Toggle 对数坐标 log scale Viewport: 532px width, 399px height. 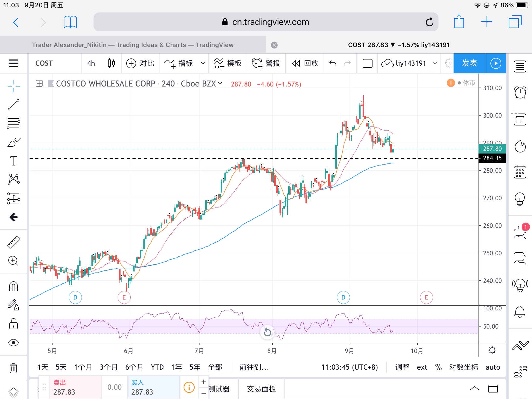[x=464, y=367]
